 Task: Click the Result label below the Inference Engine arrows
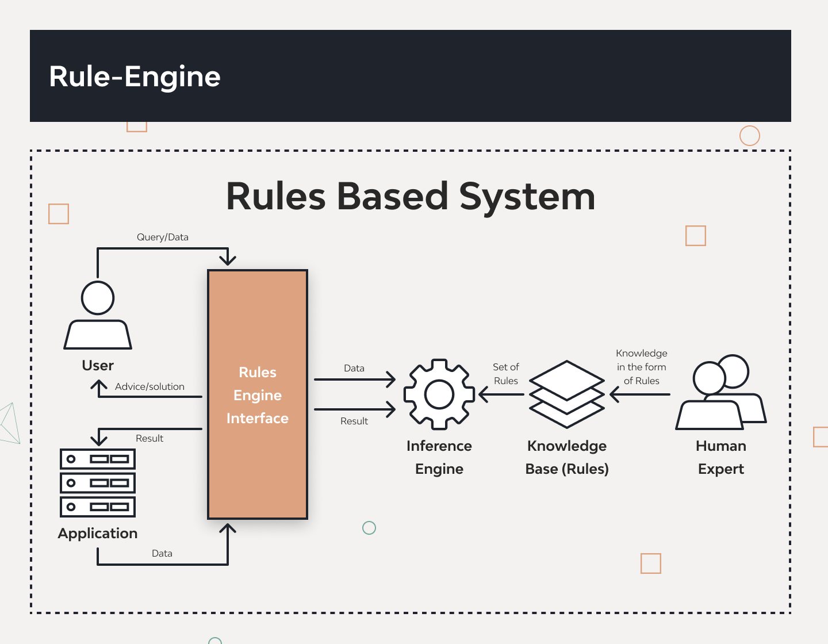354,421
